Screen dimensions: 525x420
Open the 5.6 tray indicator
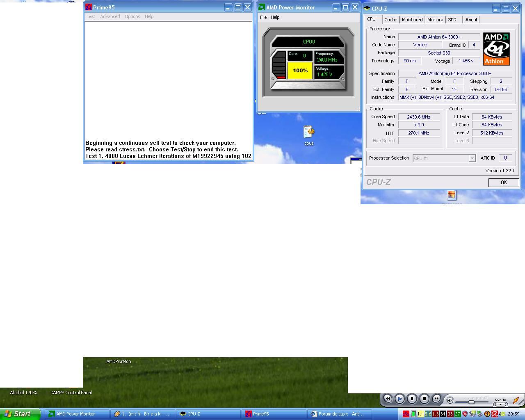click(428, 414)
